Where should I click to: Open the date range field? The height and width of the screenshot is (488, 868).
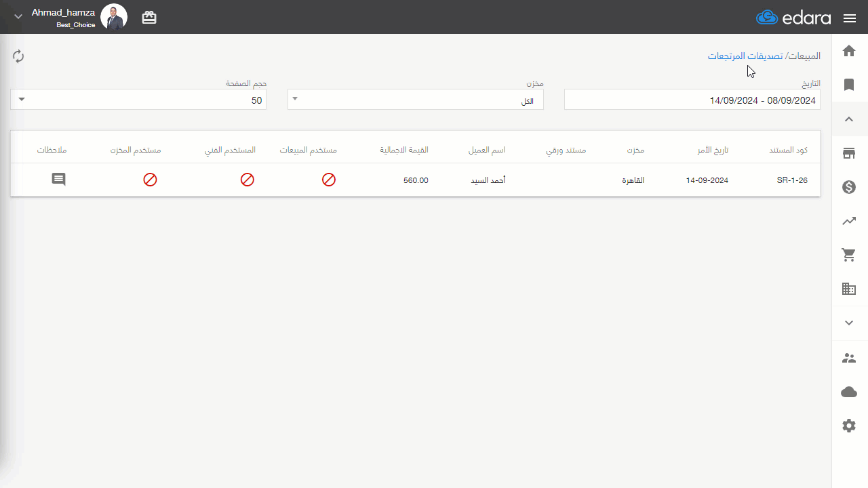pyautogui.click(x=692, y=100)
